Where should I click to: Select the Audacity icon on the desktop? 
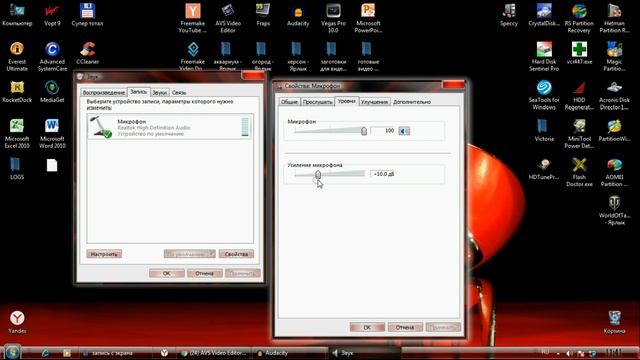click(x=298, y=16)
